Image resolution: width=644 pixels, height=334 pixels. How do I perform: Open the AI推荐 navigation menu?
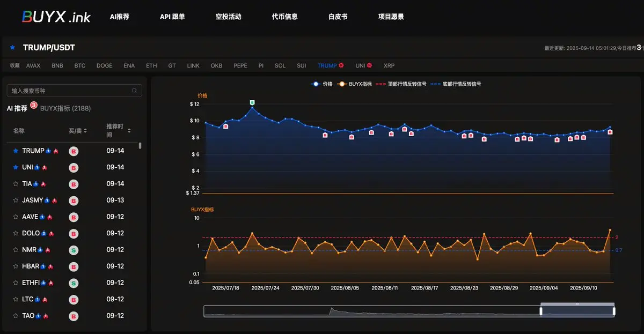[120, 17]
